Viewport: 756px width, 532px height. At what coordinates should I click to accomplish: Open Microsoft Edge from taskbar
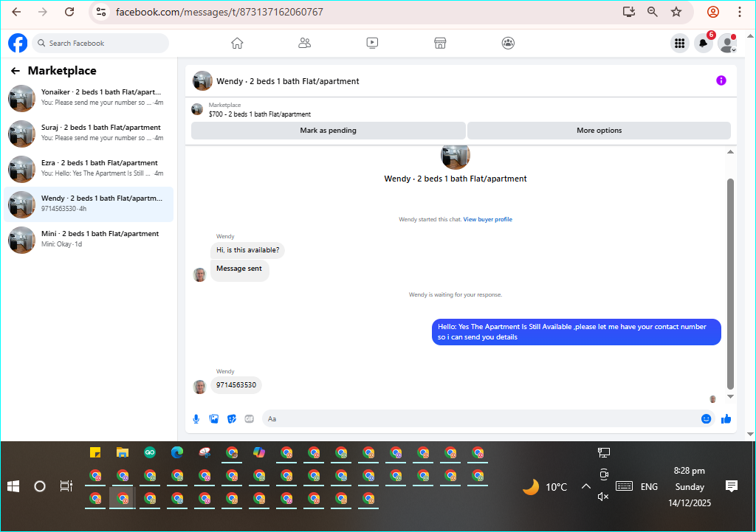177,452
